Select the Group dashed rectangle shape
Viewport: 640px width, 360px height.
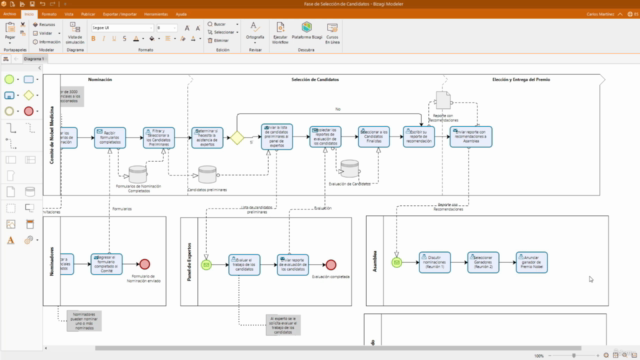click(x=11, y=208)
